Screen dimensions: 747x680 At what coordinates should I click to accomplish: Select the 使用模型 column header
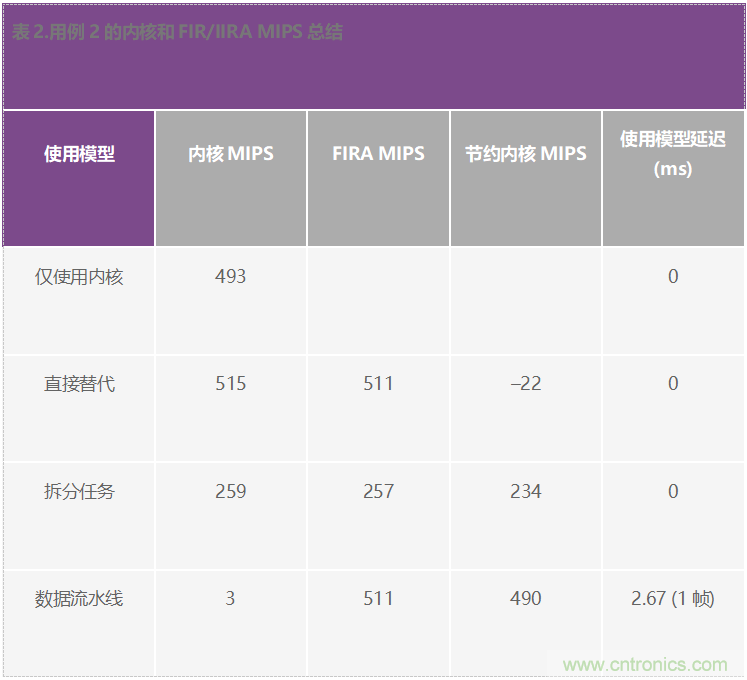79,154
